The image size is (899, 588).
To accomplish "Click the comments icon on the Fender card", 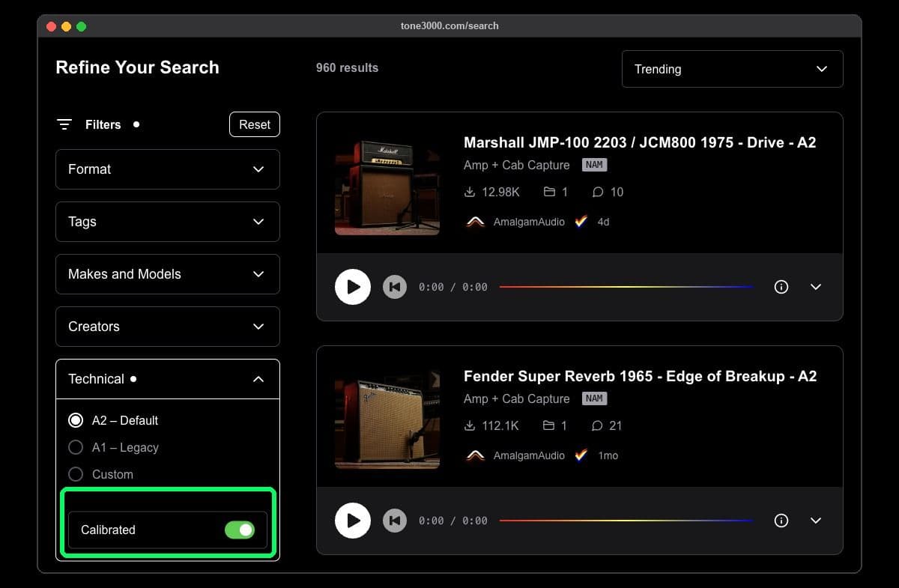I will (598, 426).
